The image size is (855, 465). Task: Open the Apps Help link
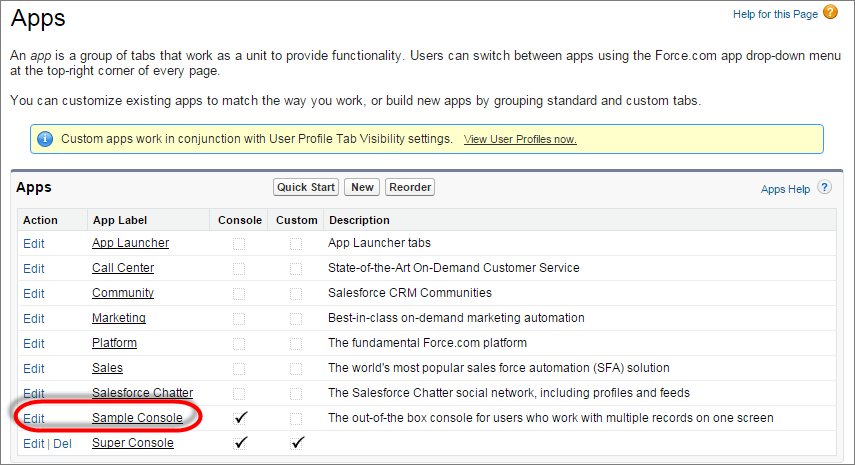click(x=785, y=189)
